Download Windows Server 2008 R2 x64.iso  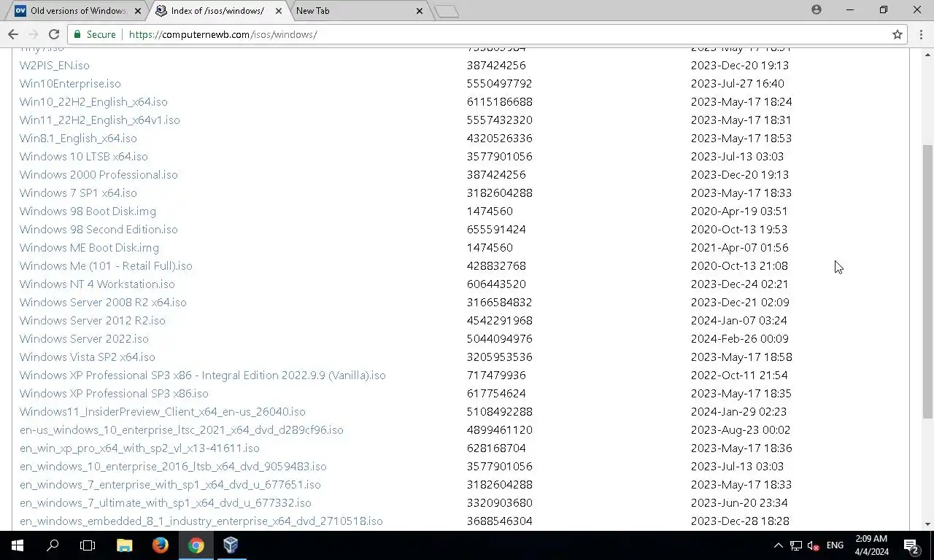[x=103, y=302]
